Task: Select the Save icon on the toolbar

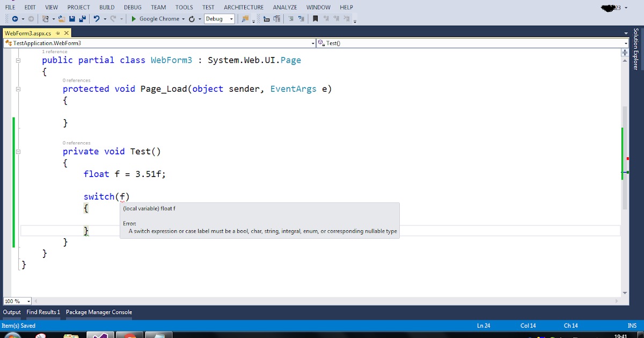Action: pos(71,19)
